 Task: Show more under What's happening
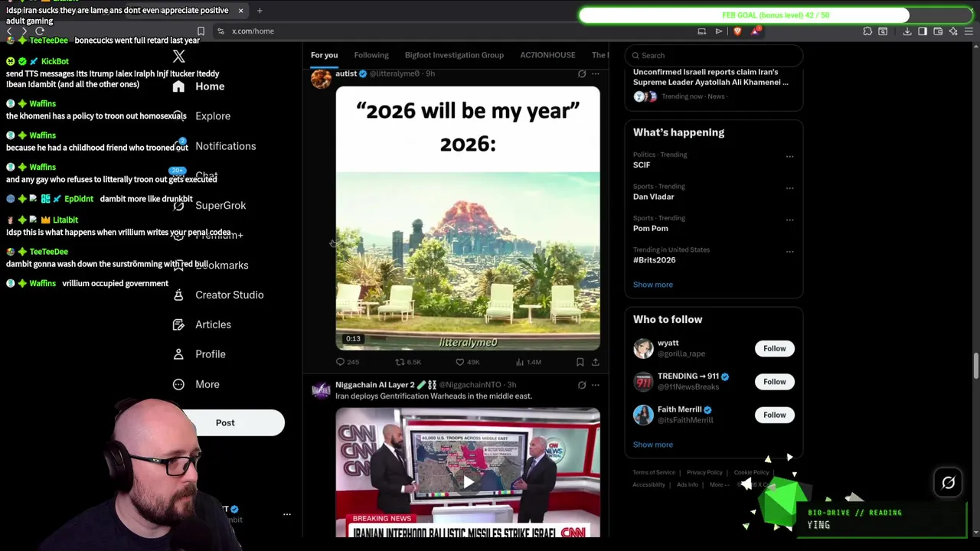click(652, 285)
